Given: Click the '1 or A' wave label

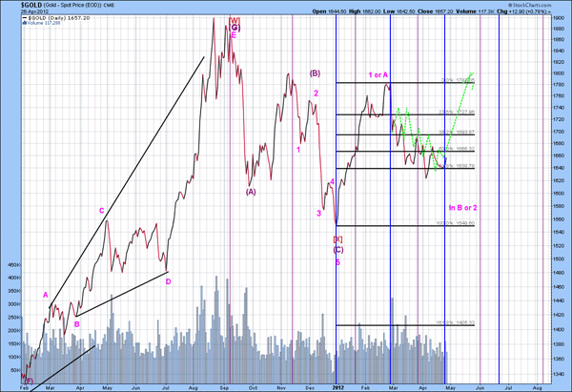Looking at the screenshot, I should click(378, 75).
